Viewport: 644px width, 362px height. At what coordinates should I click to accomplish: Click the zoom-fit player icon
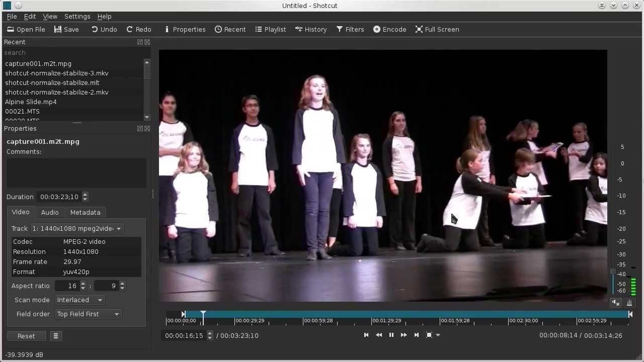pyautogui.click(x=429, y=335)
